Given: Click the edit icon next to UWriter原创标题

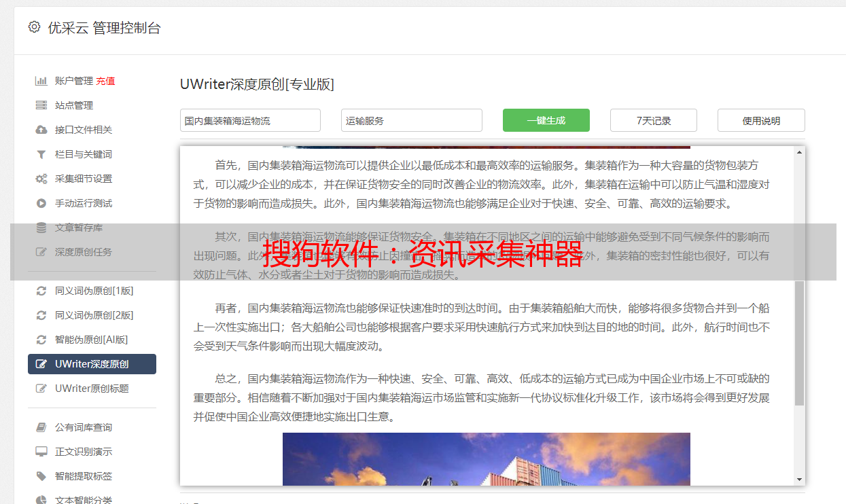Looking at the screenshot, I should click(41, 389).
